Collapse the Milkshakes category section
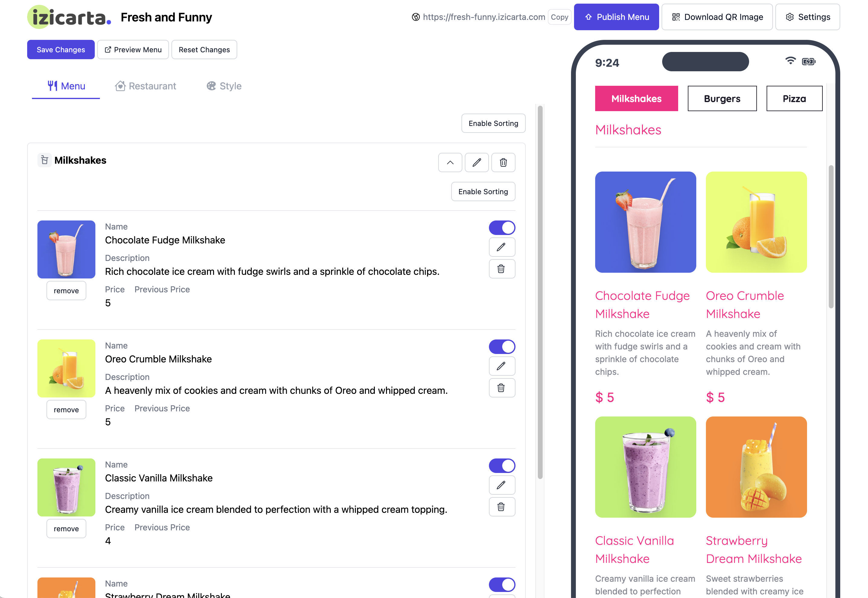868x598 pixels. click(x=450, y=162)
